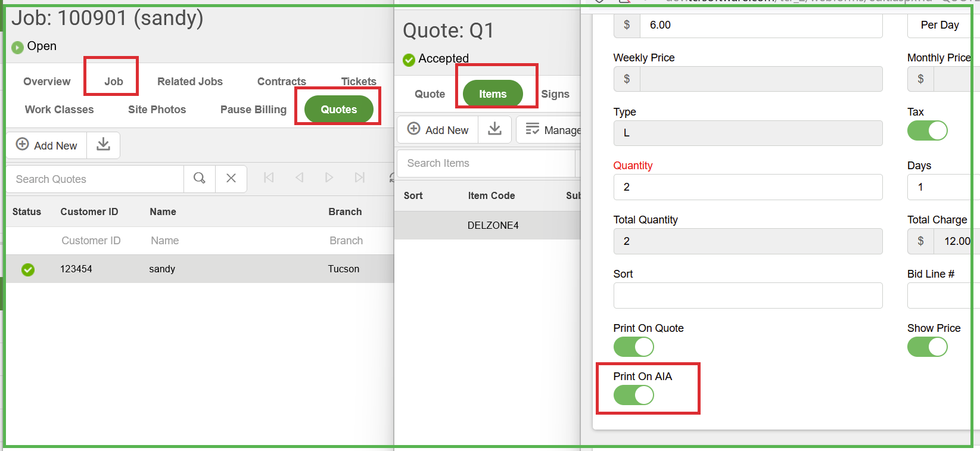The height and width of the screenshot is (451, 980).
Task: Go to previous page of quotes
Action: 299,178
